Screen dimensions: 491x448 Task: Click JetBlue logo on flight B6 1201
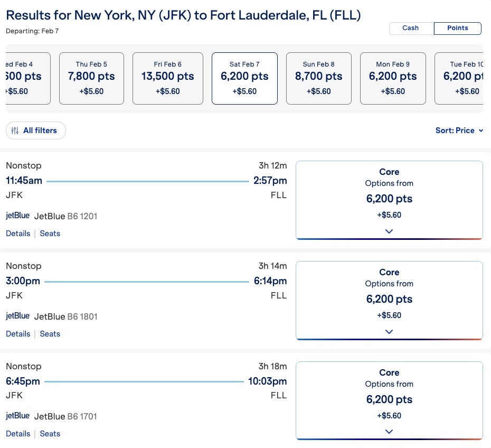pyautogui.click(x=18, y=216)
